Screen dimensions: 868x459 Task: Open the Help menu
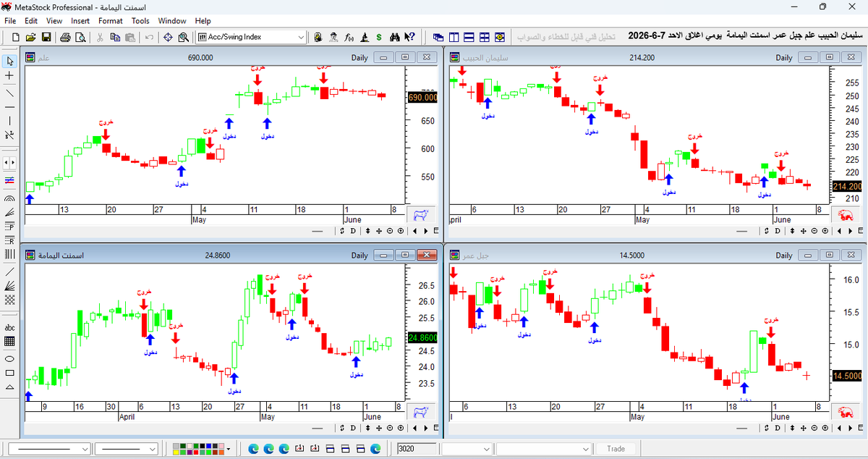pyautogui.click(x=203, y=21)
